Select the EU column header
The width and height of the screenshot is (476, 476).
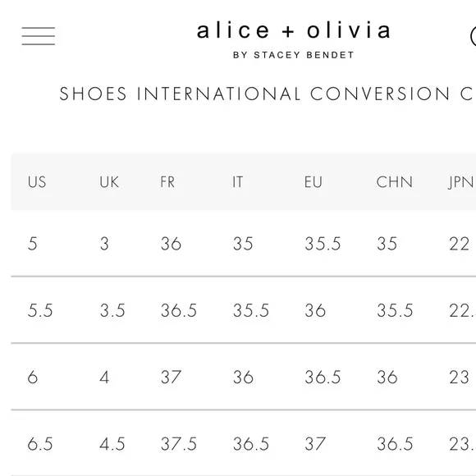[x=314, y=182]
